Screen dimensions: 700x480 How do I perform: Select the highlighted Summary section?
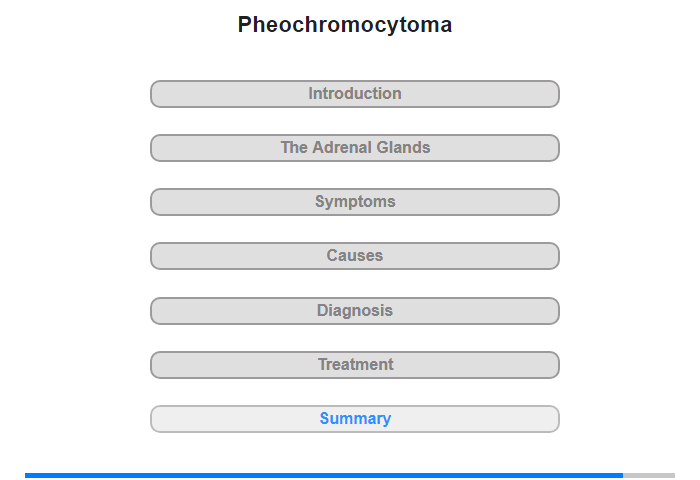(354, 419)
